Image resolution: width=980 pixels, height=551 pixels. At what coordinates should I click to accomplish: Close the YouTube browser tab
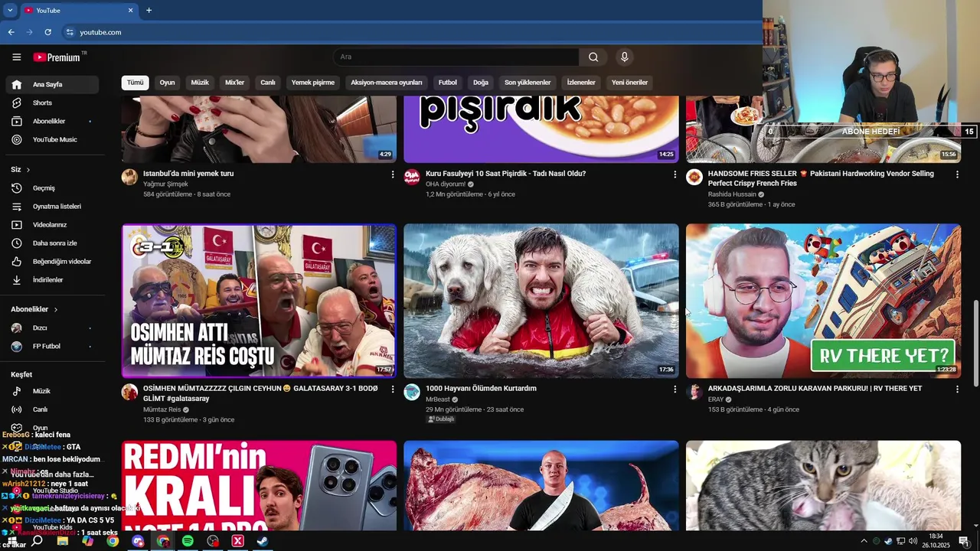130,10
